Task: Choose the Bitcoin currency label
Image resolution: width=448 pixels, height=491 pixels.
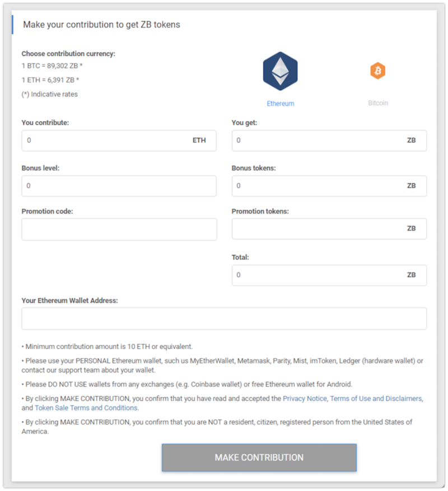Action: tap(378, 103)
